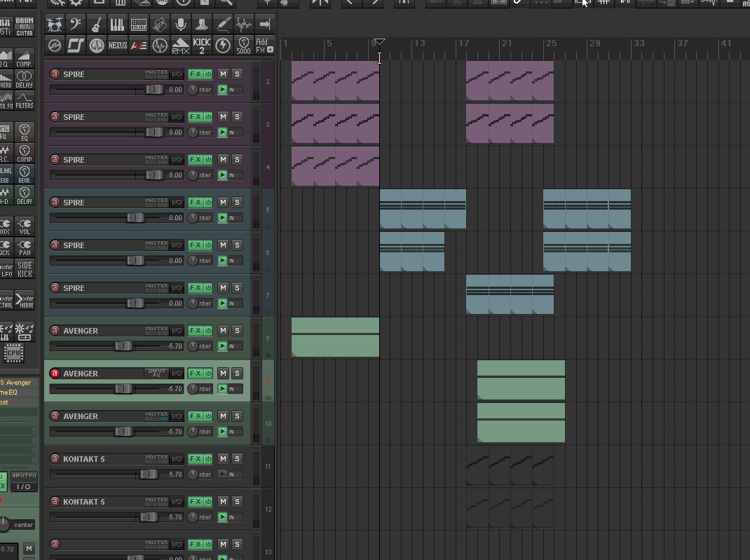Insert the KICK 2 plugin
The width and height of the screenshot is (750, 560).
pyautogui.click(x=201, y=46)
